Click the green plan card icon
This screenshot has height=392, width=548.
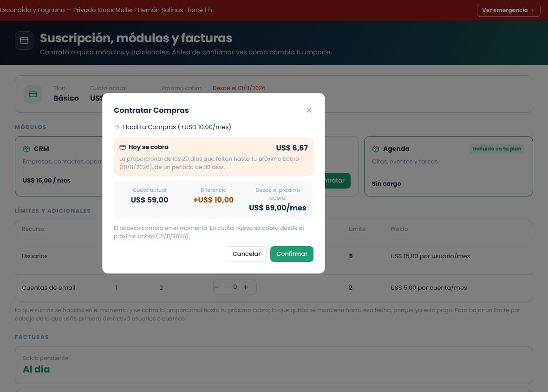point(33,94)
